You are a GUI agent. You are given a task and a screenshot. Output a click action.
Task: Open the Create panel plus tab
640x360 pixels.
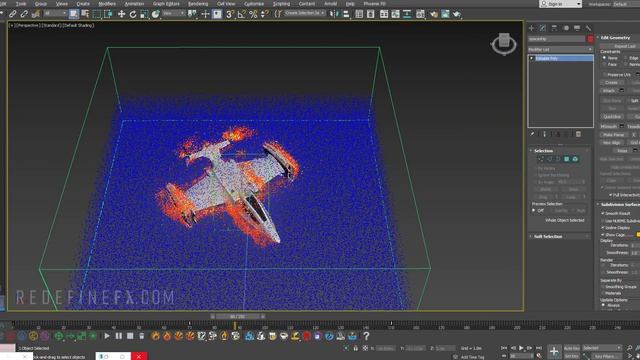(x=531, y=28)
